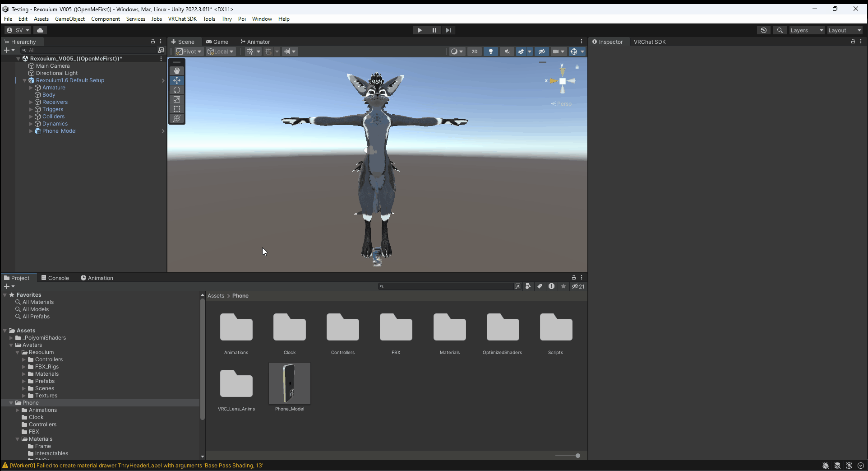Click the scene orientation gizmo center

pyautogui.click(x=563, y=81)
